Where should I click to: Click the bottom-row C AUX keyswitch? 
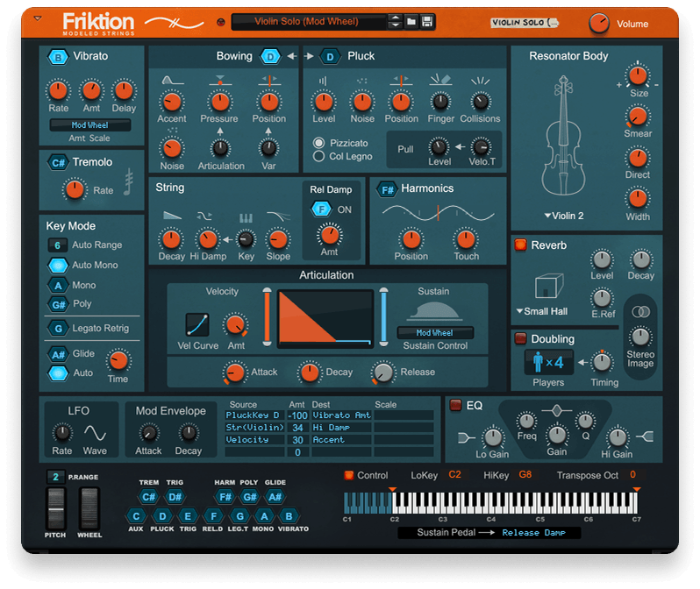[136, 516]
